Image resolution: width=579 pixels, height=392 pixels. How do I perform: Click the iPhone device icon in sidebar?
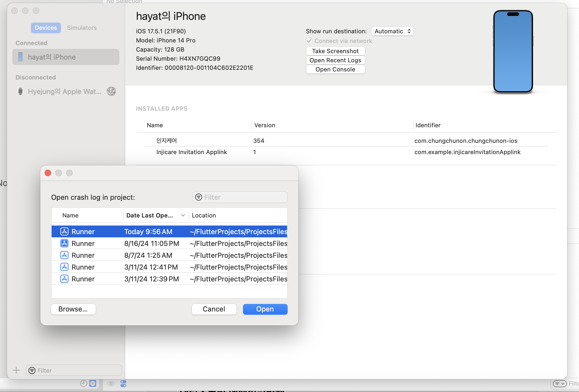click(20, 57)
